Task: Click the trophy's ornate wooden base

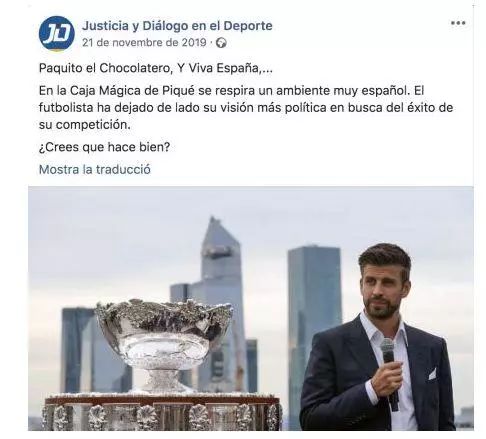Action: [162, 412]
